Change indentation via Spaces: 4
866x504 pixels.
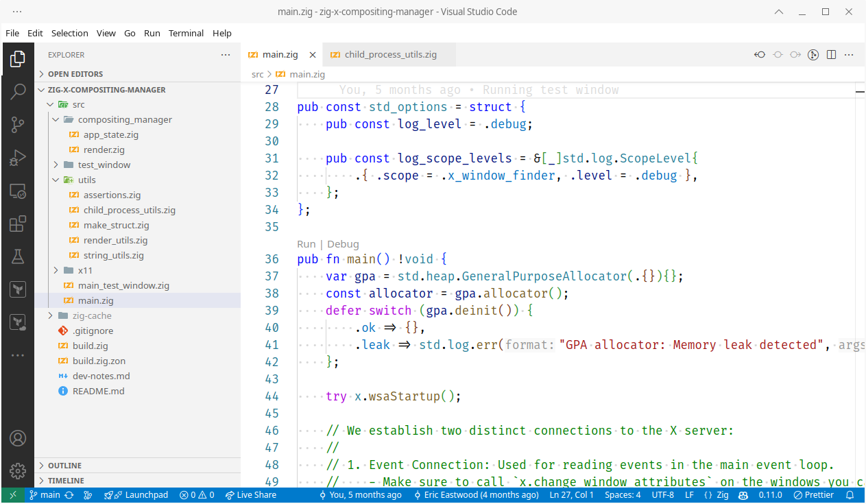(623, 495)
